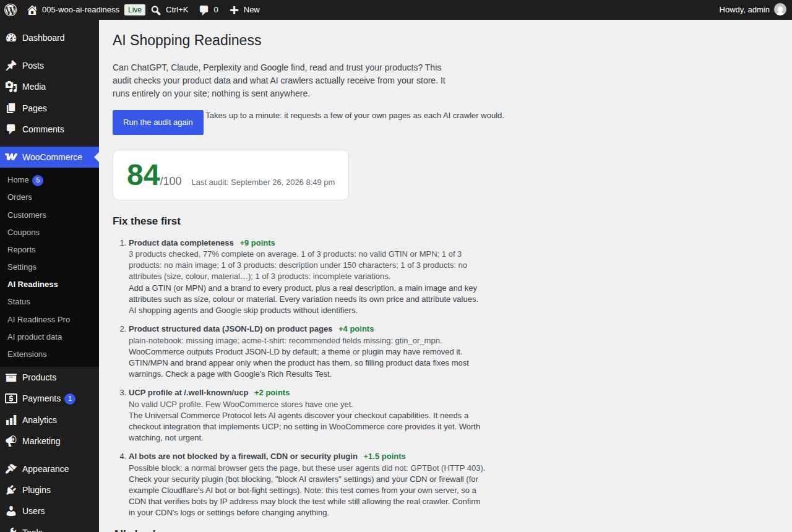Click the Users person icon

(x=11, y=511)
